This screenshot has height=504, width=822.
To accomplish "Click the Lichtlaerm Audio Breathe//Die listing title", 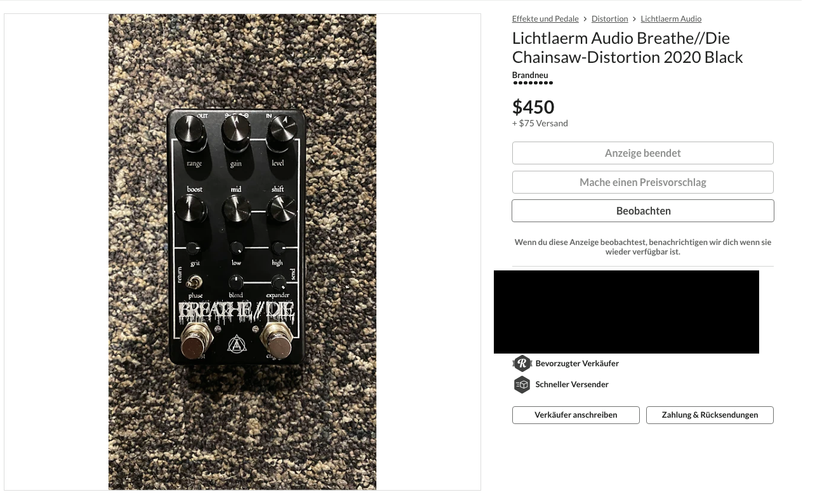I will [627, 48].
